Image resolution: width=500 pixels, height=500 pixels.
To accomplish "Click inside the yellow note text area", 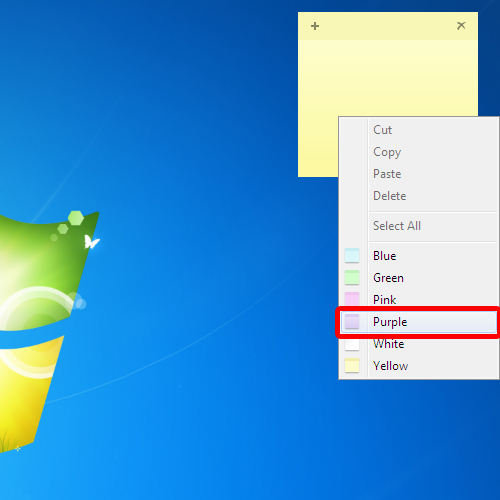I will [388, 78].
